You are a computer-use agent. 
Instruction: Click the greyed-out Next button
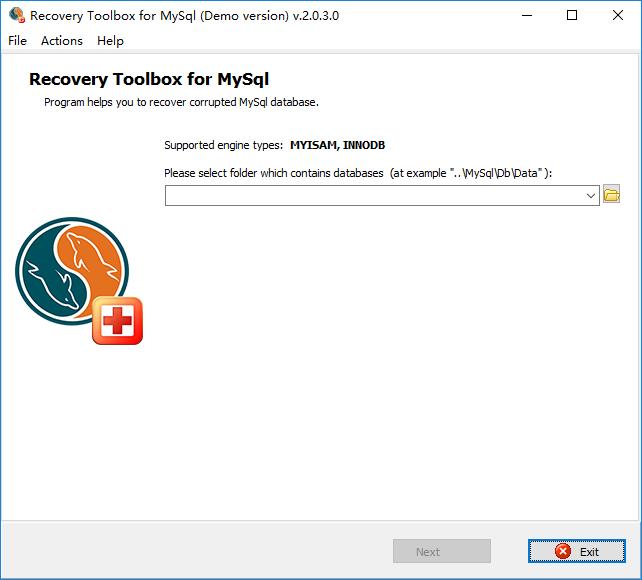(442, 551)
